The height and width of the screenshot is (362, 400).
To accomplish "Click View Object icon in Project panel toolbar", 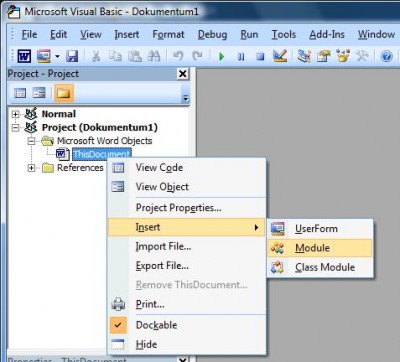I will coord(39,93).
